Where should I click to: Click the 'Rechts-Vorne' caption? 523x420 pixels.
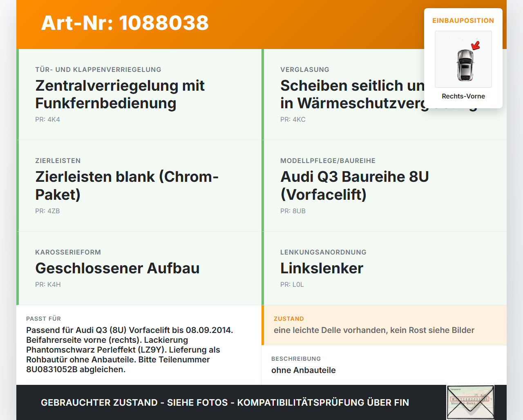pyautogui.click(x=463, y=96)
